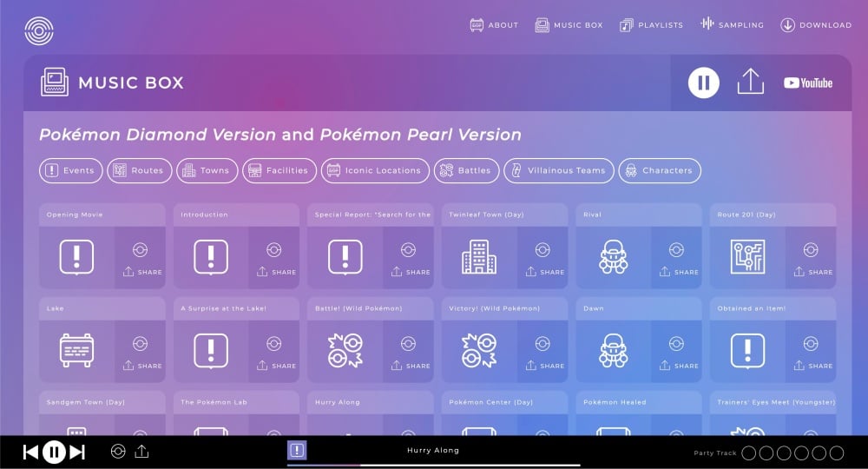Open the YouTube link

pyautogui.click(x=807, y=83)
